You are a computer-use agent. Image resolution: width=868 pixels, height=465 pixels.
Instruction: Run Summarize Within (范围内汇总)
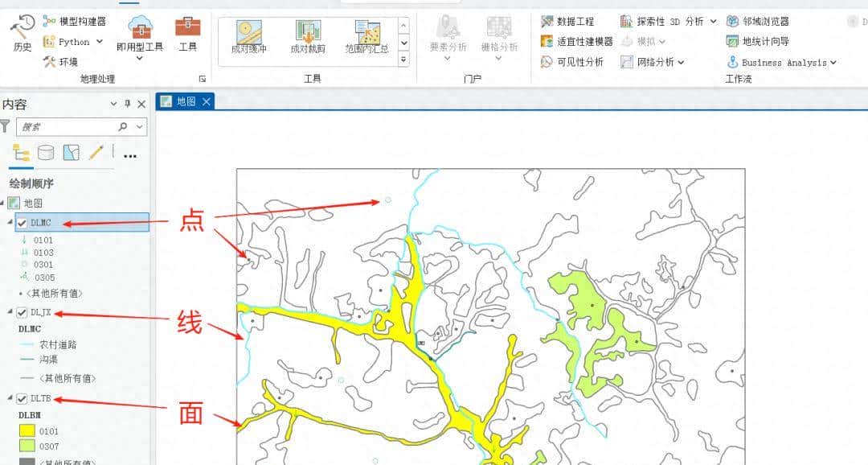tap(368, 36)
